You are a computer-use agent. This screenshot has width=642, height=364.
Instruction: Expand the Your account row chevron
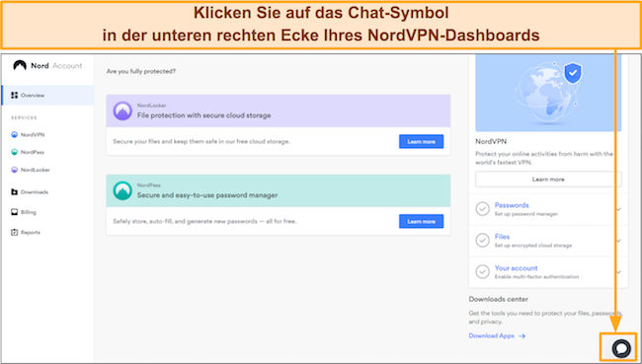pyautogui.click(x=618, y=272)
